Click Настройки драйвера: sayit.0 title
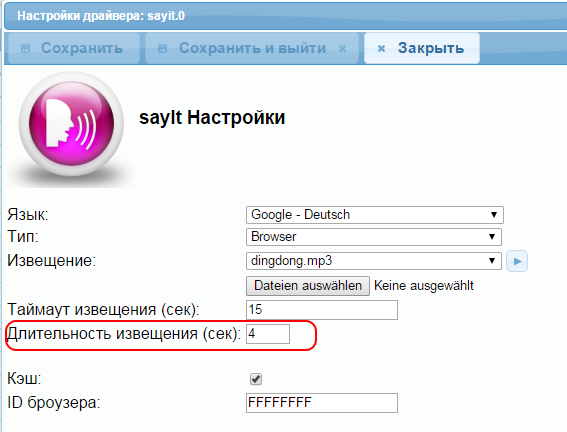567x432 pixels. click(101, 16)
